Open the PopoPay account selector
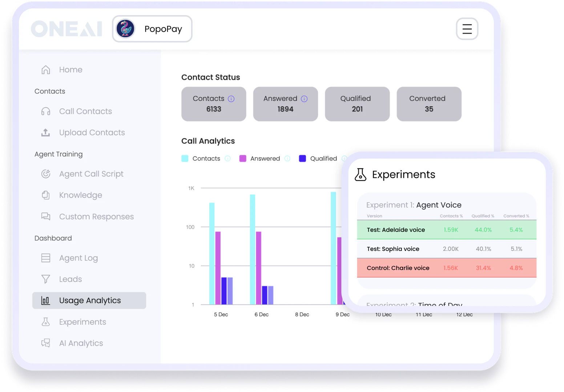Screen dimensions: 564x392 click(152, 29)
